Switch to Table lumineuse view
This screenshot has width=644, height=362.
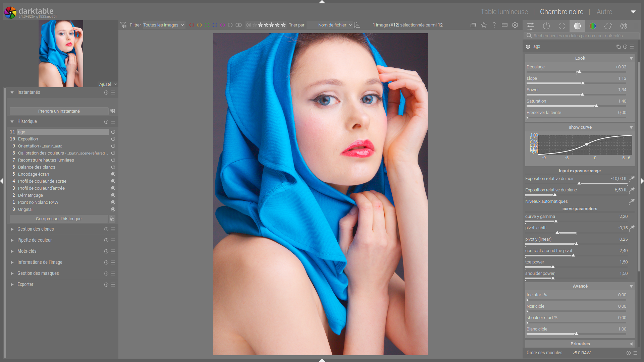coord(504,12)
